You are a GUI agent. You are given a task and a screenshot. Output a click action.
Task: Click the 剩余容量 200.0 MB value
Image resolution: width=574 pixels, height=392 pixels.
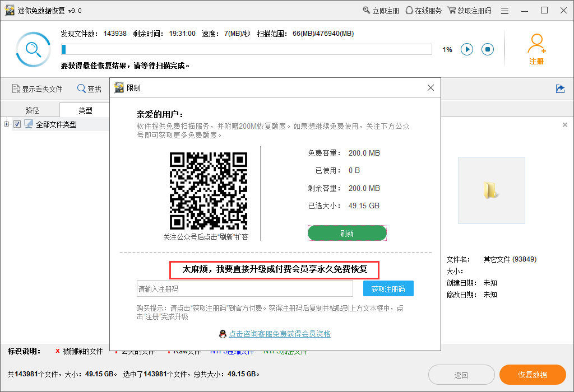pos(364,188)
